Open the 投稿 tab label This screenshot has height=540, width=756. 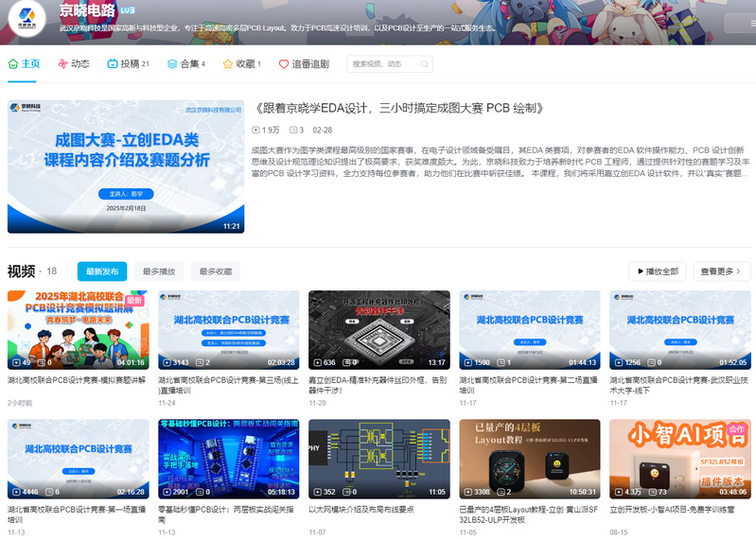129,64
